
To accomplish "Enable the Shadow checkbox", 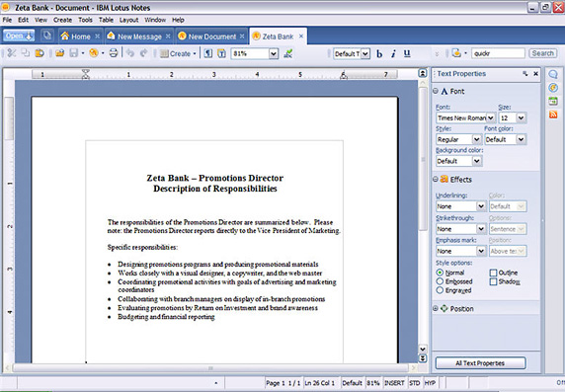I will point(493,281).
